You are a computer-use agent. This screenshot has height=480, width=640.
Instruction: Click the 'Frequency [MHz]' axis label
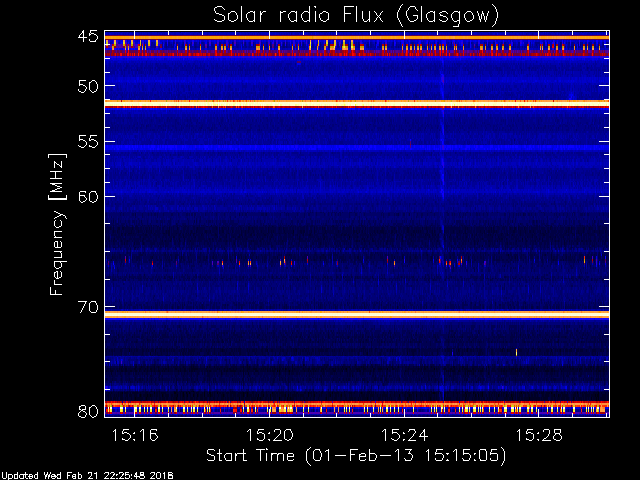pos(57,224)
